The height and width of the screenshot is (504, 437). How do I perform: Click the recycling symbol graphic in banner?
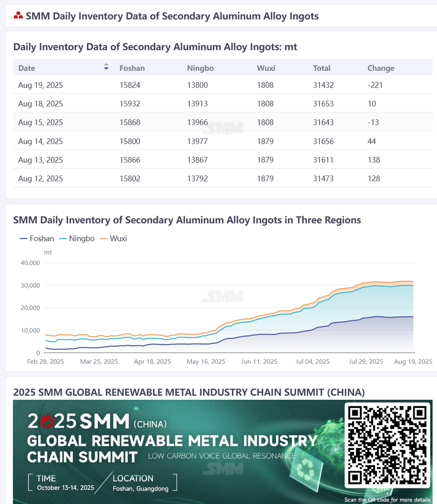pyautogui.click(x=306, y=469)
